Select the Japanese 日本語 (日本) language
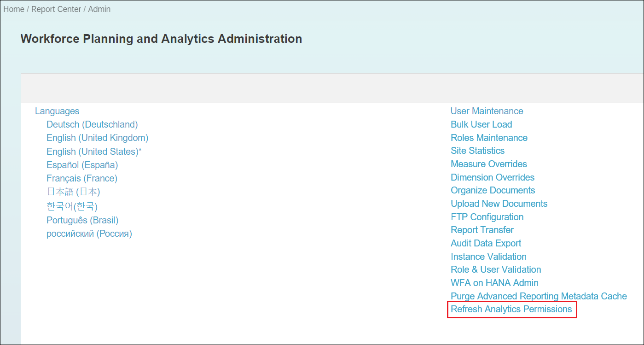Image resolution: width=644 pixels, height=345 pixels. point(73,192)
